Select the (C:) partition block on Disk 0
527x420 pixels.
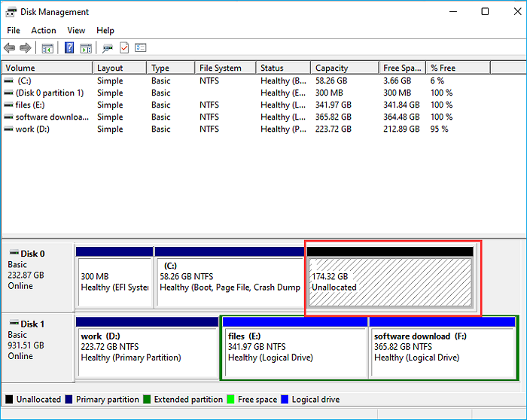pos(228,282)
